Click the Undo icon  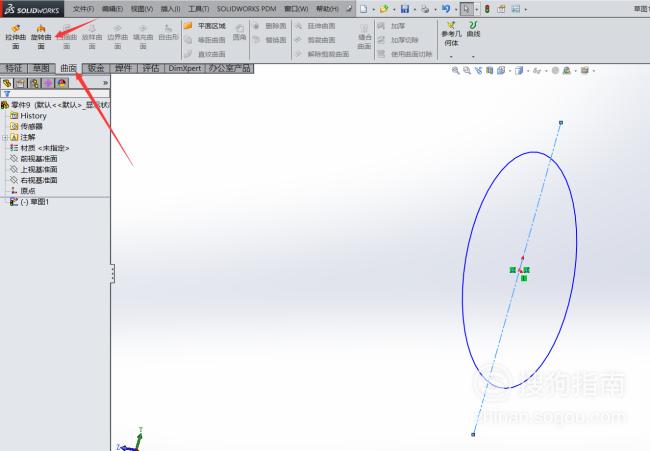pos(446,9)
